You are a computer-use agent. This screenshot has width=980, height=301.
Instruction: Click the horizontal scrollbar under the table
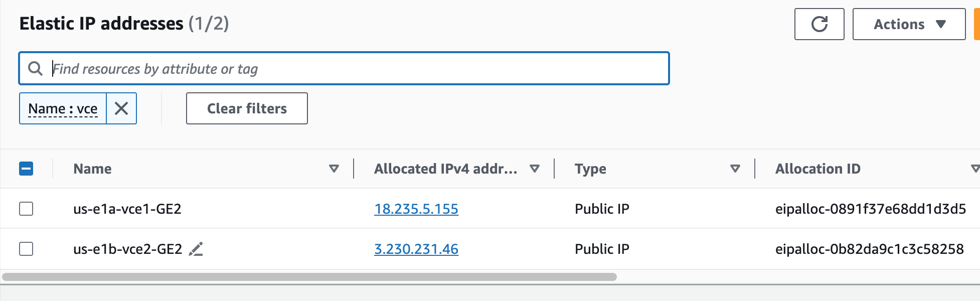pos(309,277)
